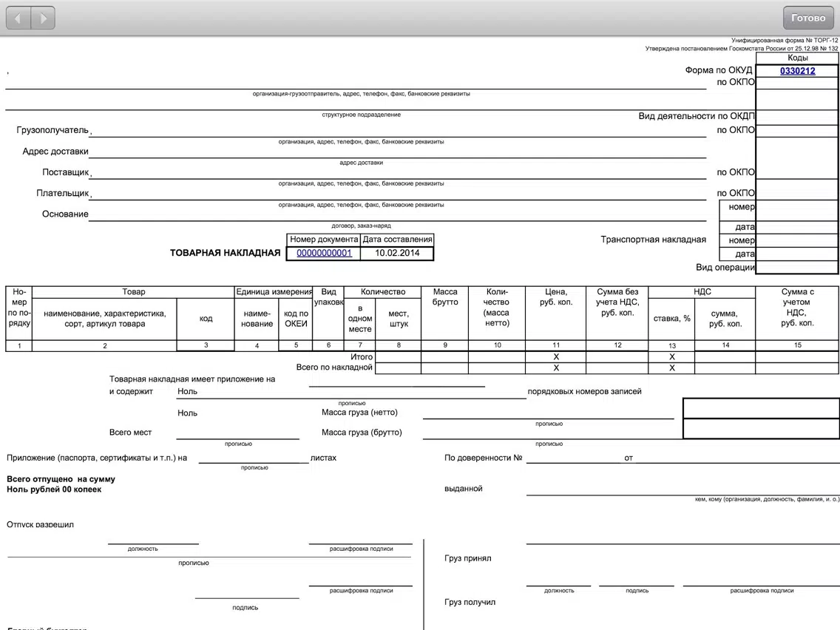Screen dimensions: 840x630
Task: Tap the Готово button
Action: pos(808,18)
